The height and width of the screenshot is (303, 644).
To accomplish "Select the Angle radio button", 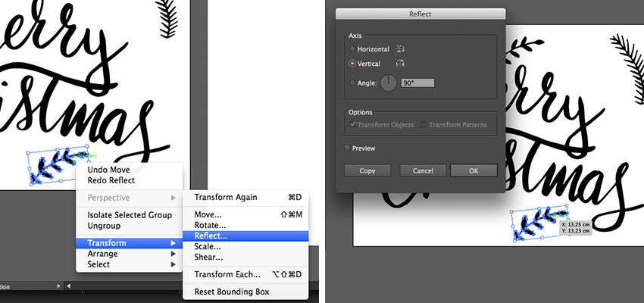I will tap(352, 83).
